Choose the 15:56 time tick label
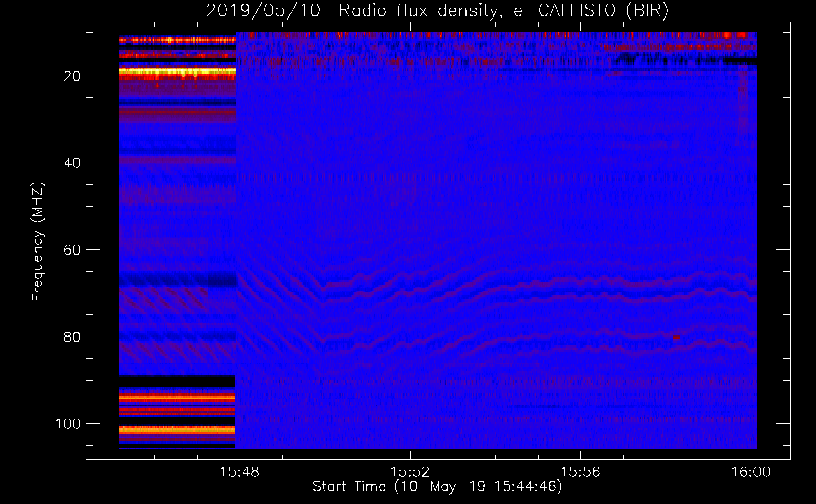816x504 pixels. (x=580, y=472)
